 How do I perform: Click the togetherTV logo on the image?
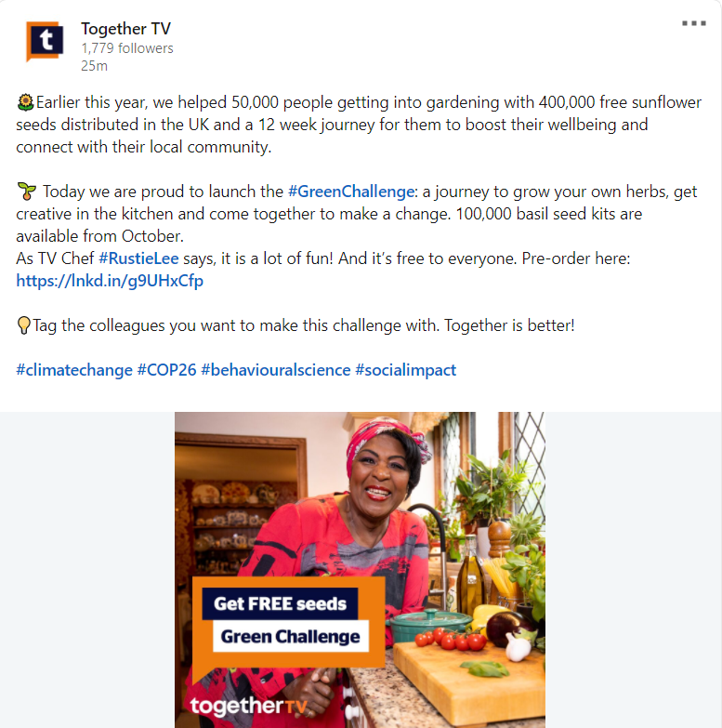(249, 706)
